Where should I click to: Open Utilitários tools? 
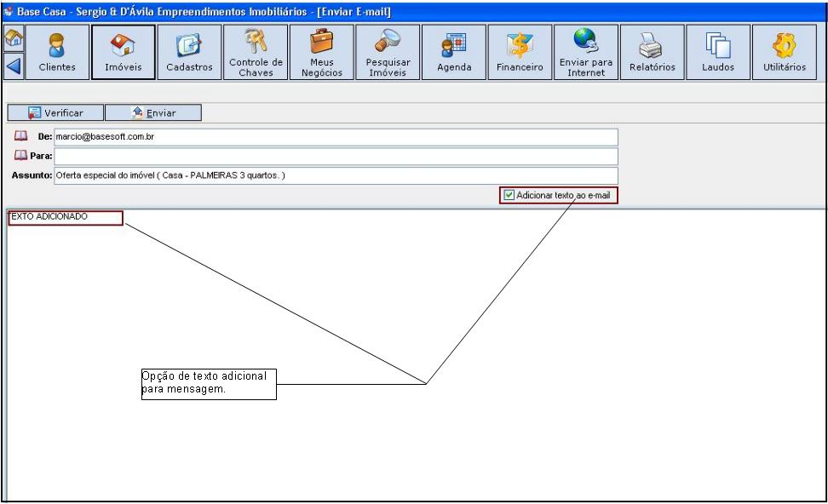point(785,52)
